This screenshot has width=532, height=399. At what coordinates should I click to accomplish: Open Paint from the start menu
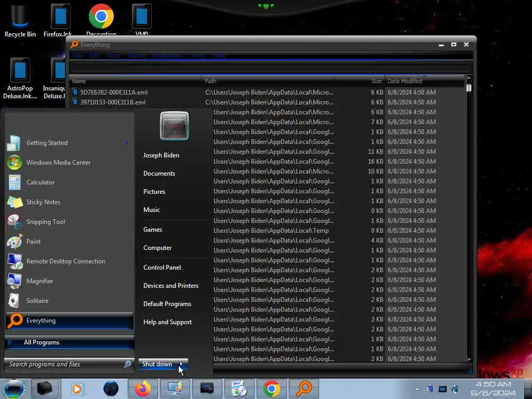(68, 241)
